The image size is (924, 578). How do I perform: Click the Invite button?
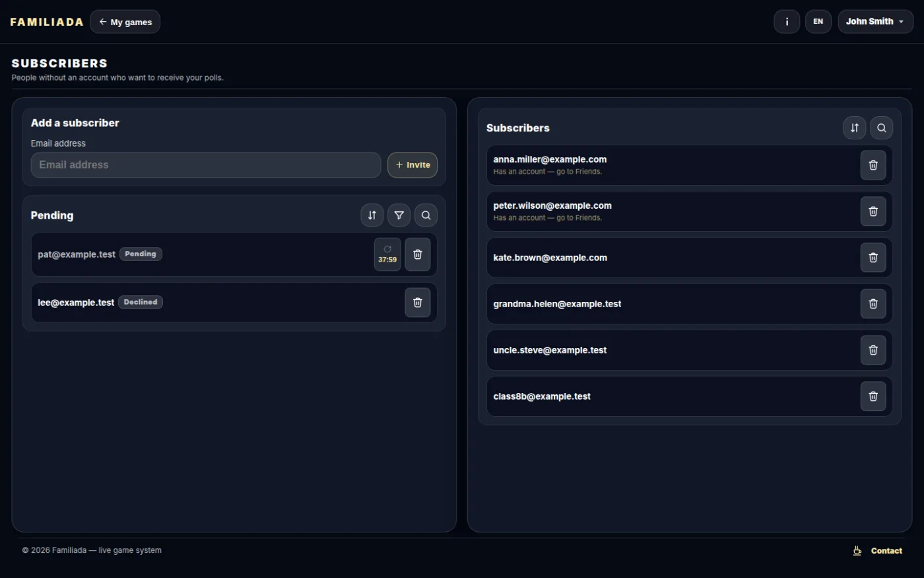(412, 165)
